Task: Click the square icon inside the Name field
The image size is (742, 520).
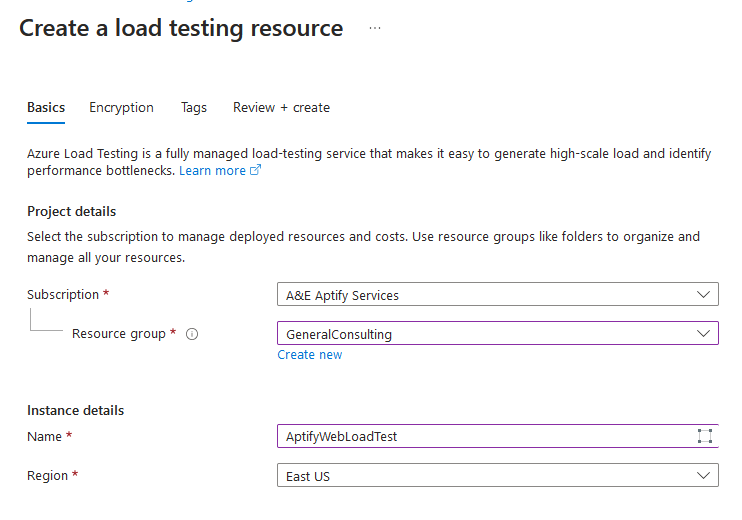Action: (x=705, y=436)
